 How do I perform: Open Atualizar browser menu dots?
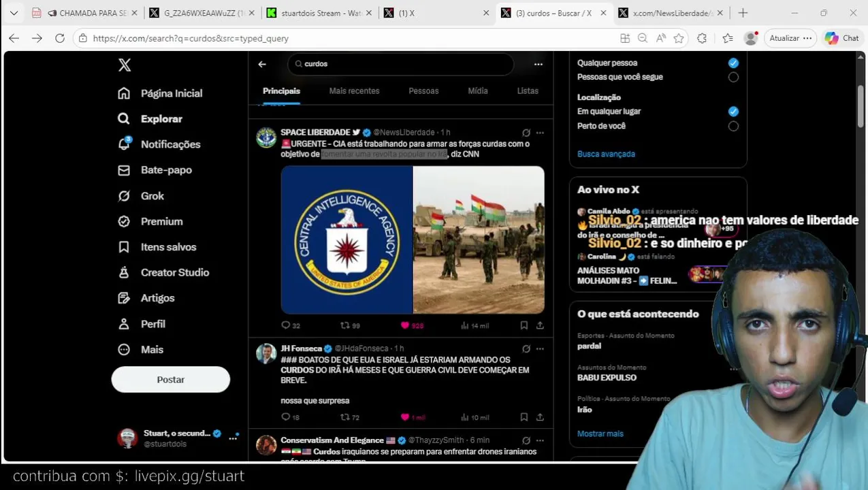tap(807, 38)
